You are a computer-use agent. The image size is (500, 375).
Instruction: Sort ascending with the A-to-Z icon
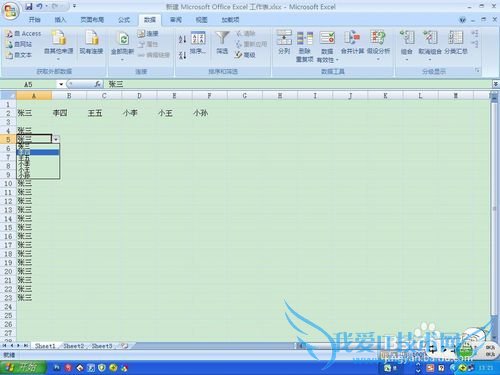pos(182,39)
